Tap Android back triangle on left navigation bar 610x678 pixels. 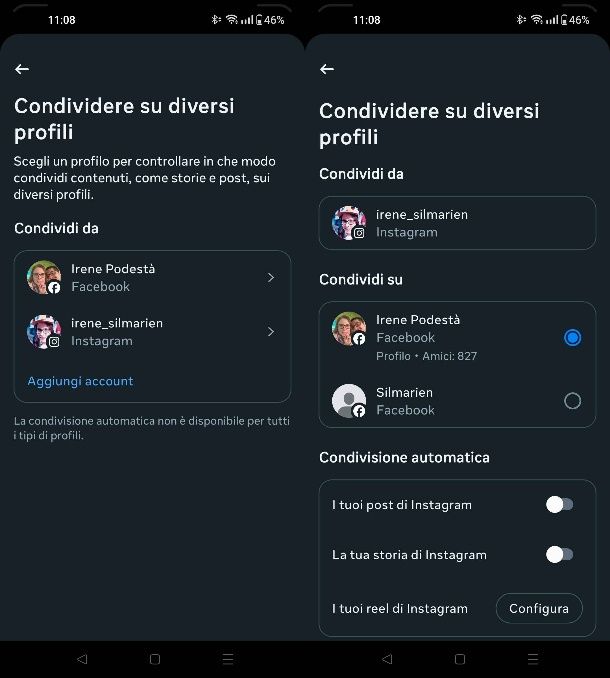[82, 659]
